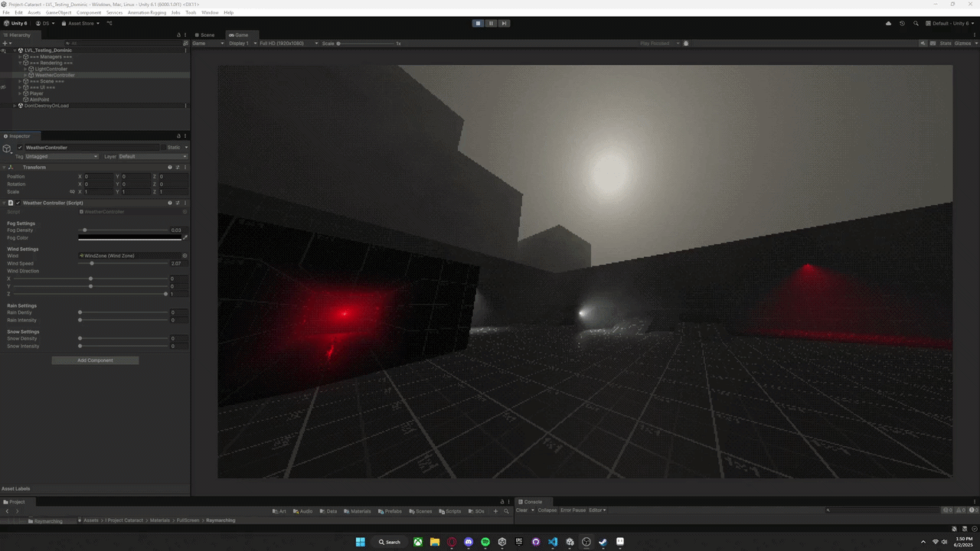Click the Add Component button
980x551 pixels.
(x=95, y=360)
